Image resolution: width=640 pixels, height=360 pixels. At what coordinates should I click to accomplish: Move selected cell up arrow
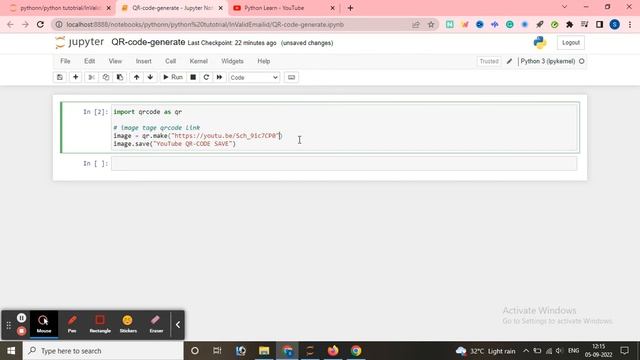[x=136, y=77]
